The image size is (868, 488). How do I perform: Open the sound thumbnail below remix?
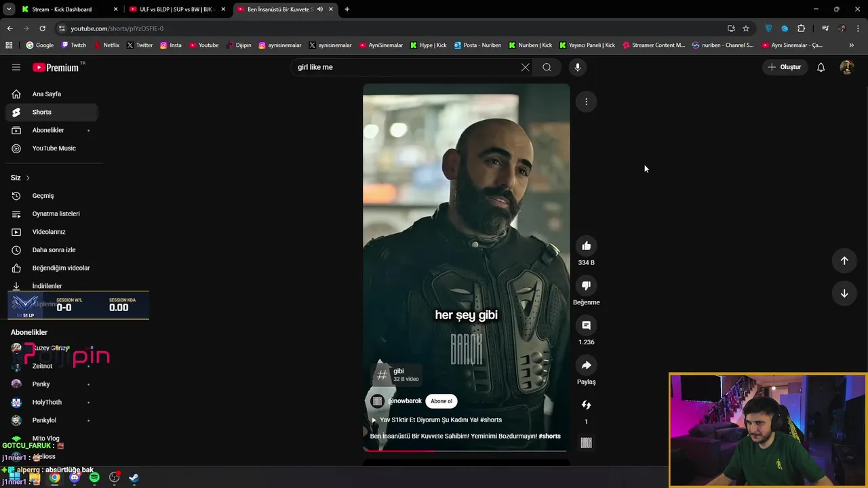click(x=587, y=443)
